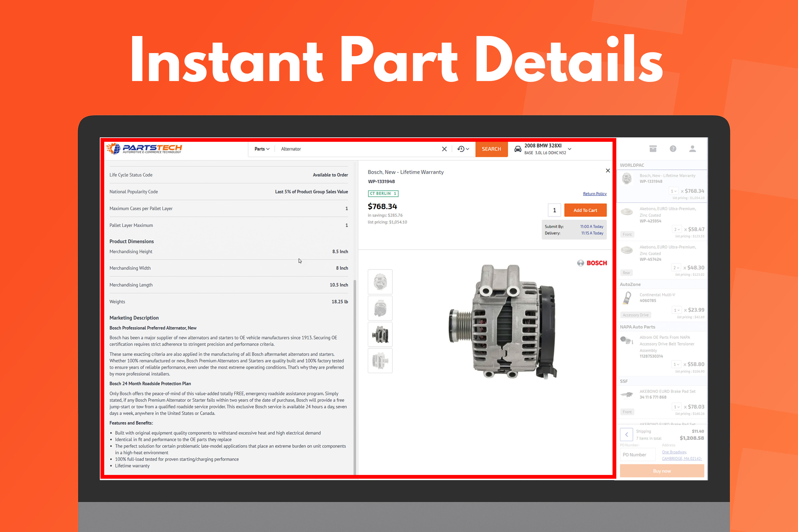This screenshot has height=532, width=798.
Task: Open quantity dropdown for cart item WP-1331948
Action: point(673,191)
